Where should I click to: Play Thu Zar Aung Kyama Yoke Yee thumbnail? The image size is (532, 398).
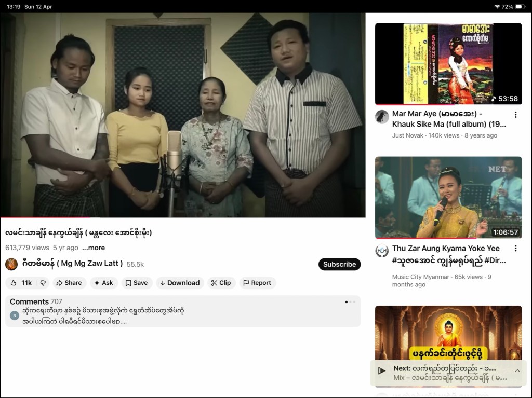[x=448, y=198]
